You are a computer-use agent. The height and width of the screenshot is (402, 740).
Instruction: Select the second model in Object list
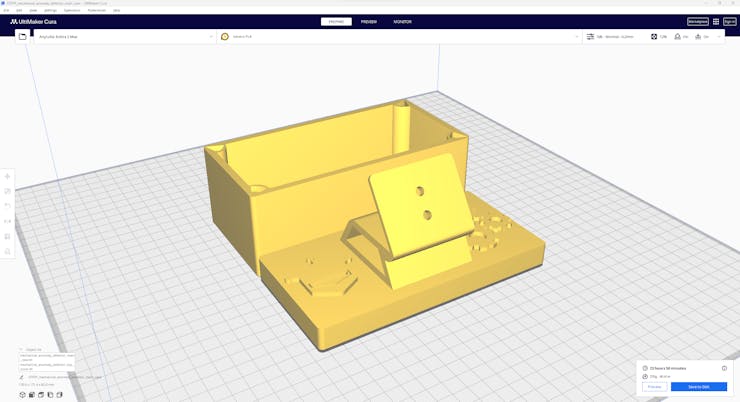(x=47, y=367)
